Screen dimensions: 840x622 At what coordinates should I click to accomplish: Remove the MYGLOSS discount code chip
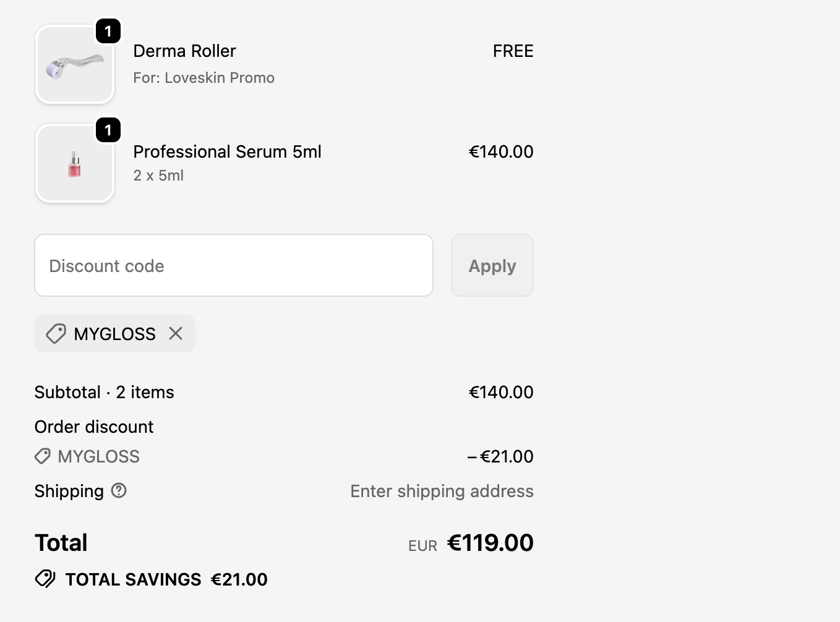[176, 334]
